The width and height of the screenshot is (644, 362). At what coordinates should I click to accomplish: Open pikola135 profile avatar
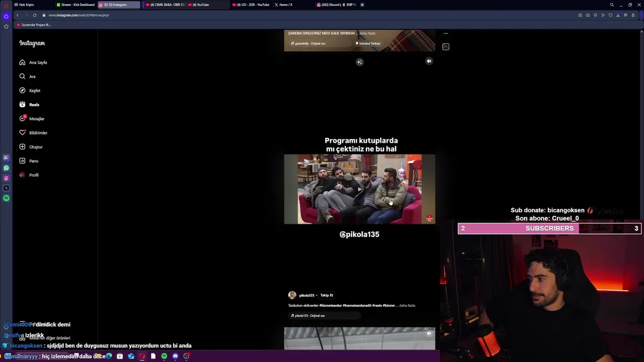pos(292,295)
